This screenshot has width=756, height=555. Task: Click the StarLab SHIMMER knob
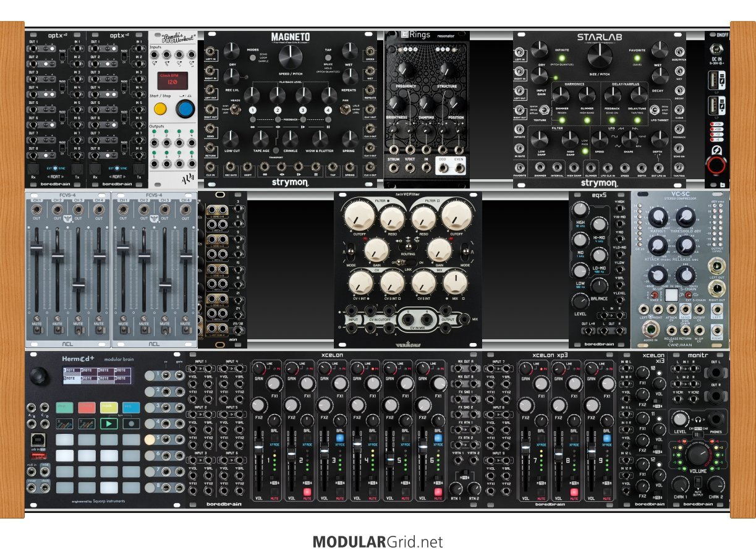pyautogui.click(x=561, y=95)
